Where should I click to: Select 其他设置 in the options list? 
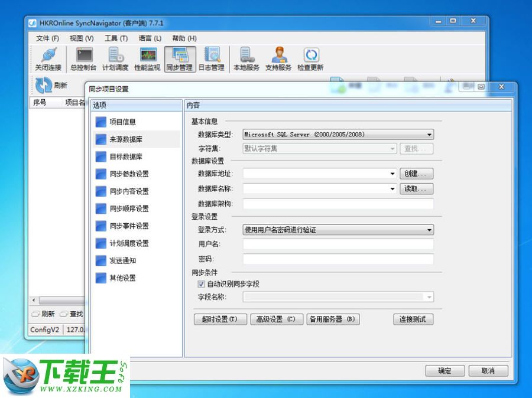tap(136, 278)
